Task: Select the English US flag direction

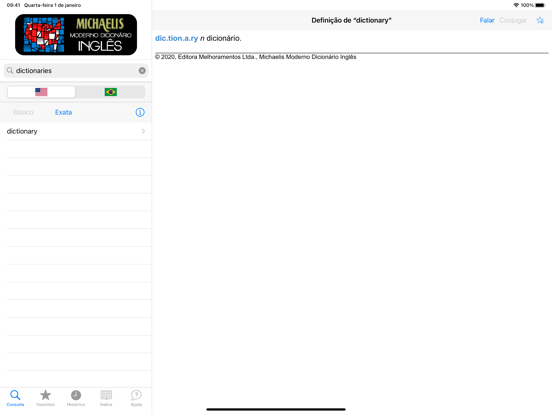Action: coord(41,92)
